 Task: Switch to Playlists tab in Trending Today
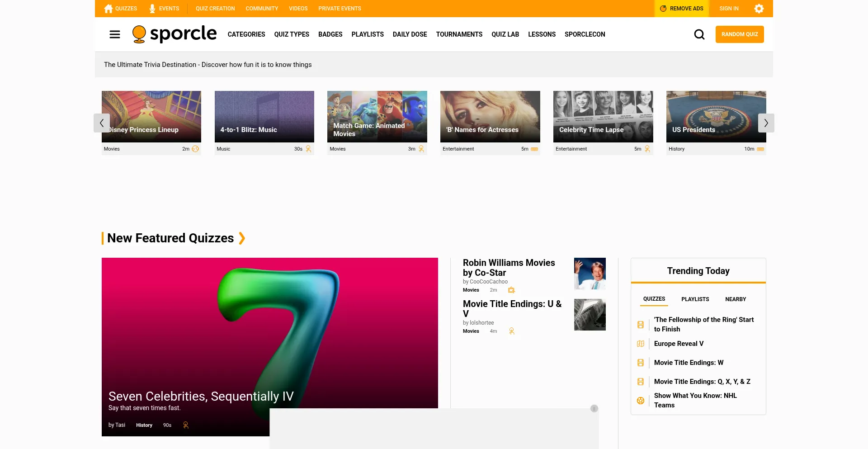[695, 299]
